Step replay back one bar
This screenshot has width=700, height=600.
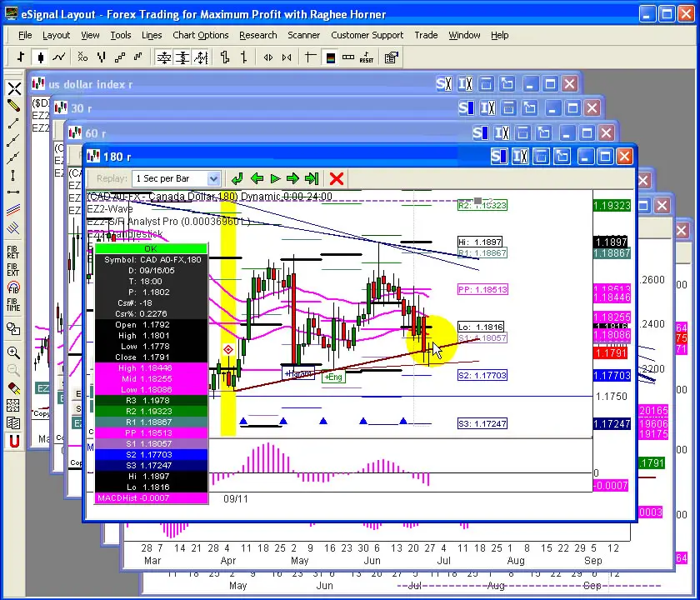257,179
